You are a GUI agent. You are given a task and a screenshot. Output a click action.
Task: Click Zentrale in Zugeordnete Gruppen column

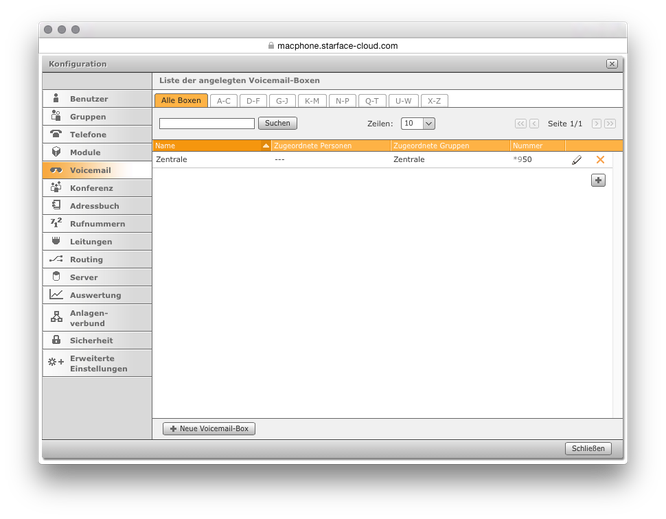pyautogui.click(x=409, y=159)
